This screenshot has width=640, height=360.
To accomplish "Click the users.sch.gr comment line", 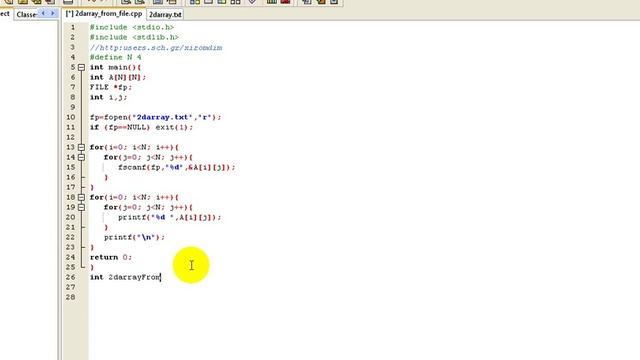I will [x=156, y=48].
